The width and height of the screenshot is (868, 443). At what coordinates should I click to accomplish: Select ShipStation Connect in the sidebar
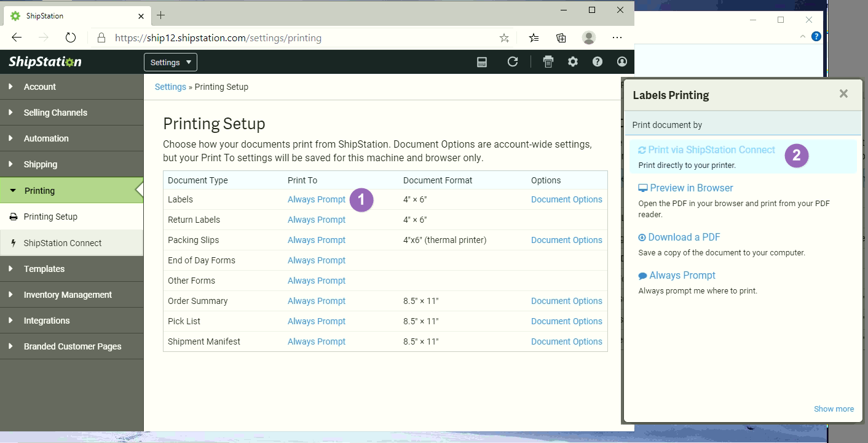point(71,243)
